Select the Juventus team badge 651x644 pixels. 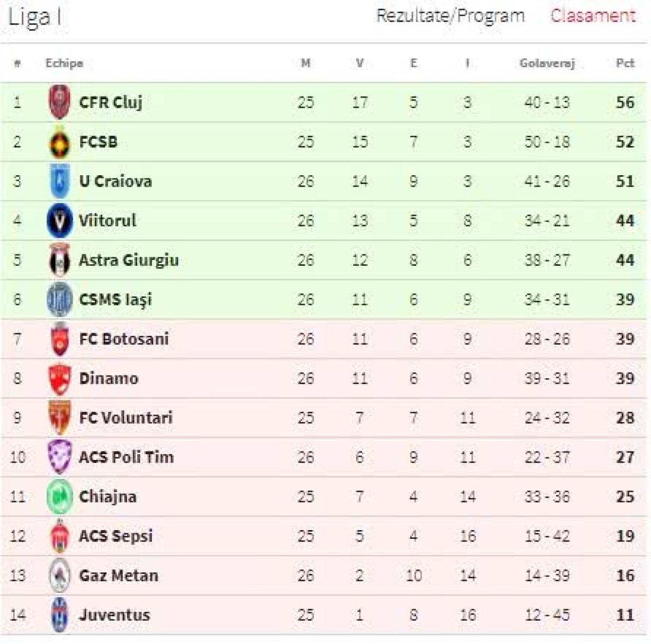click(59, 615)
